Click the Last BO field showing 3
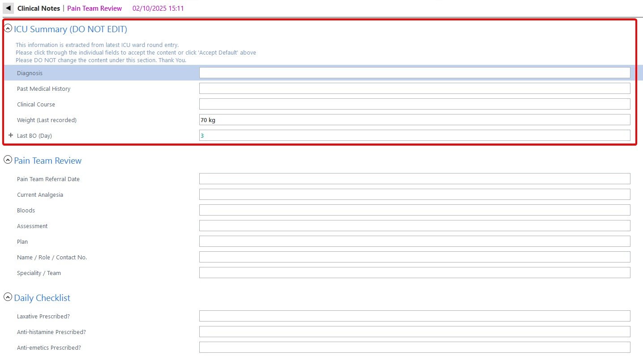Screen dimensions: 643x364 [x=414, y=135]
